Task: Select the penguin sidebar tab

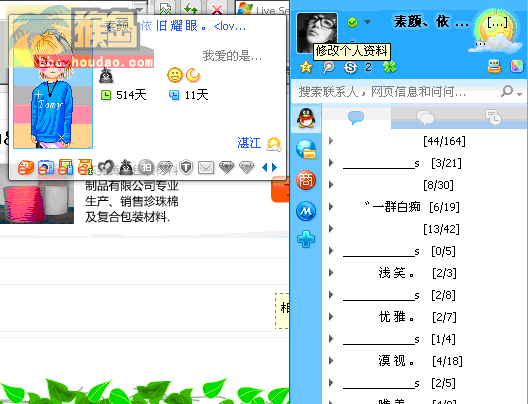Action: [306, 118]
